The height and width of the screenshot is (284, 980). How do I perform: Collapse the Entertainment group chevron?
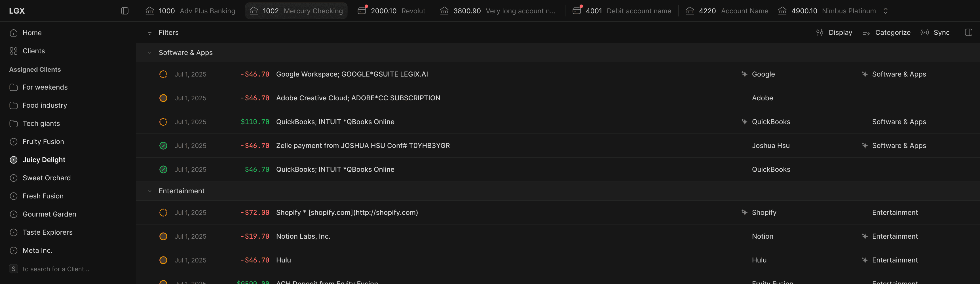point(149,191)
